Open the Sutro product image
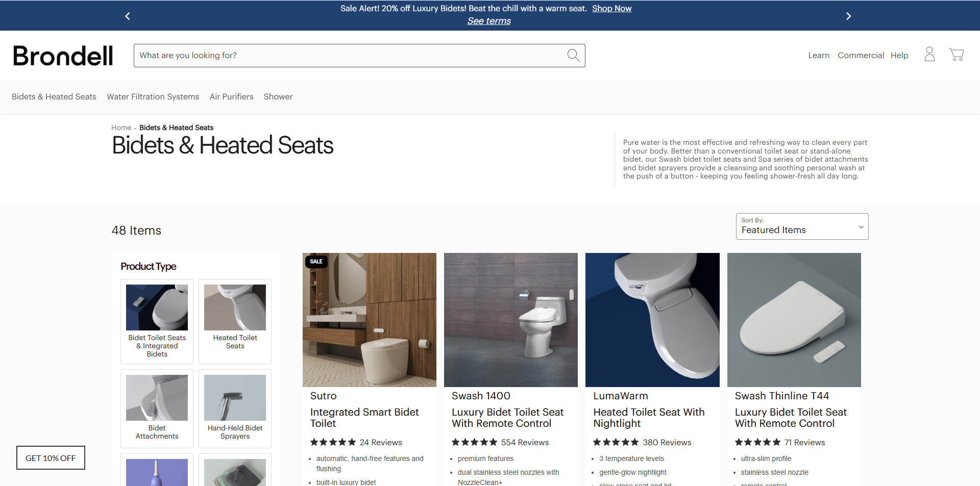The image size is (980, 486). pyautogui.click(x=369, y=320)
